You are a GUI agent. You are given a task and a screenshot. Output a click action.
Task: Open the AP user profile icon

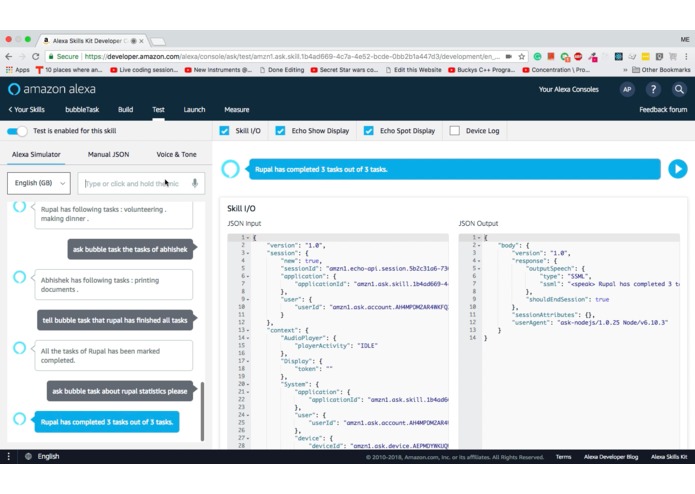click(627, 89)
